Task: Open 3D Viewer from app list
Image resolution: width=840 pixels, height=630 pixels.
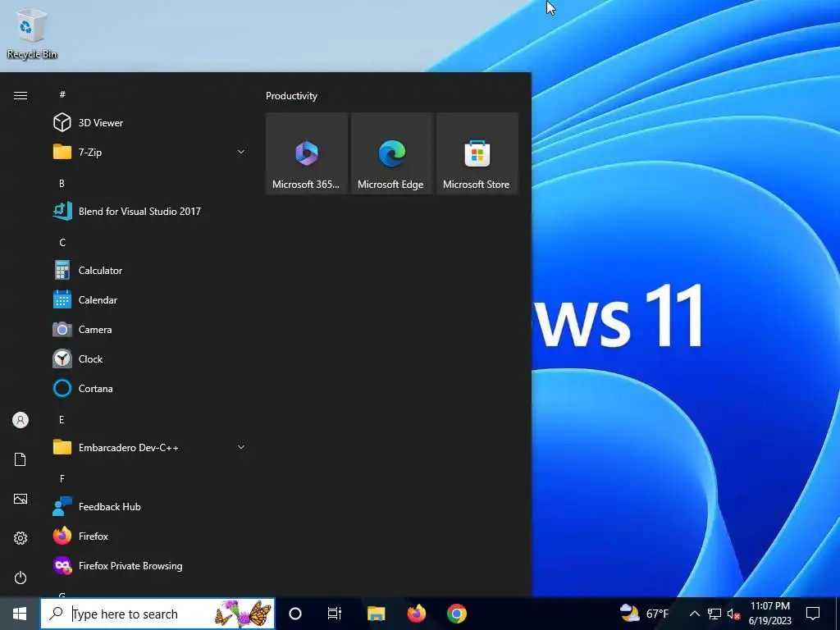Action: point(150,123)
